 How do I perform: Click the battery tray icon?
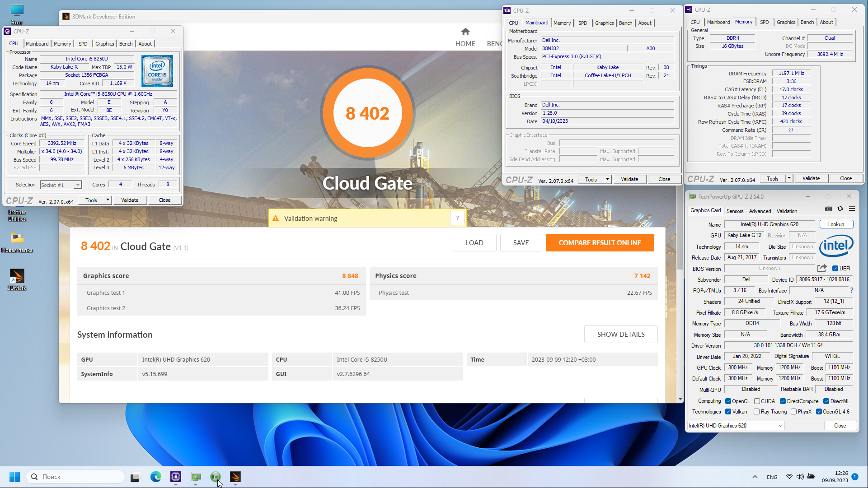click(x=811, y=477)
